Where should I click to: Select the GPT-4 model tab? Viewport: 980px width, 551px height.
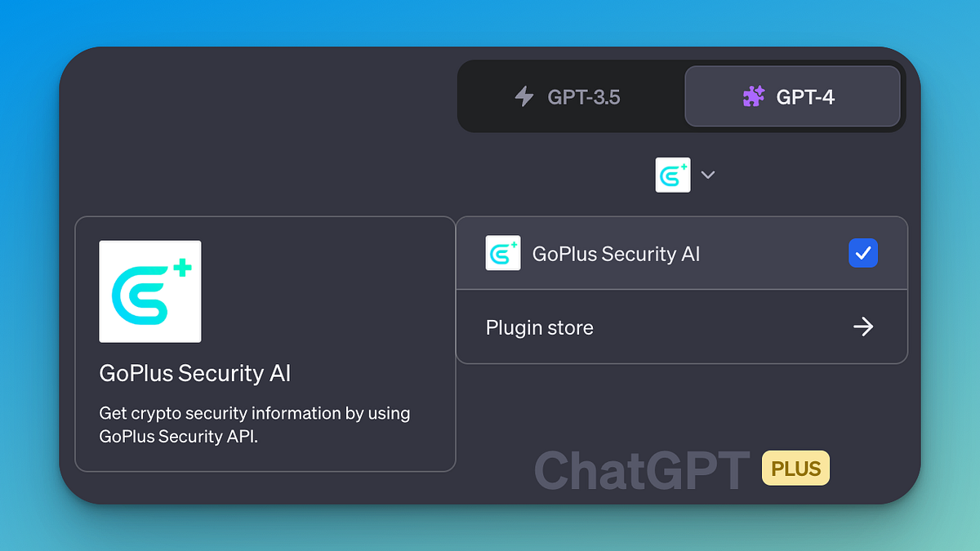[x=792, y=96]
